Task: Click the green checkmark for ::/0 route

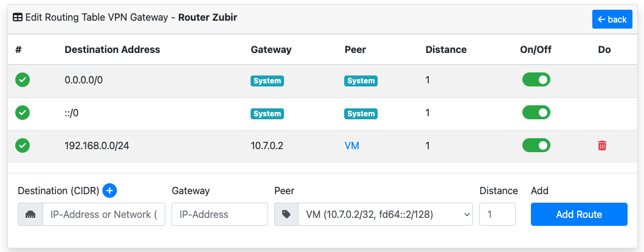Action: 23,113
